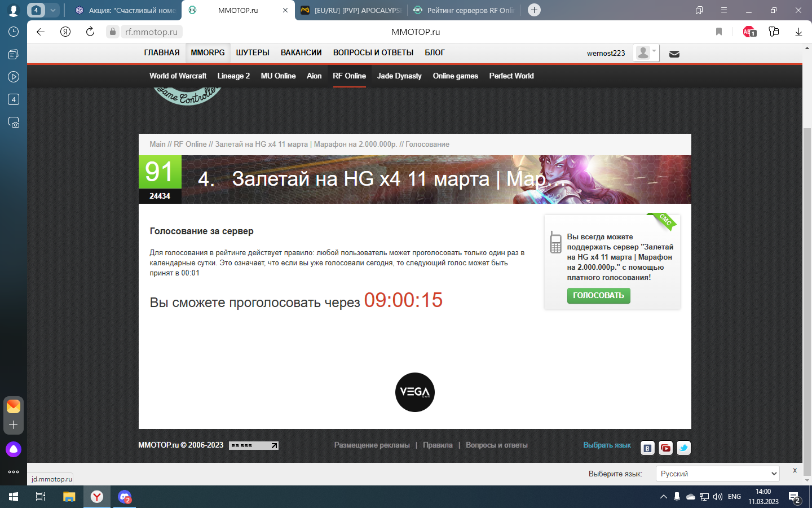The height and width of the screenshot is (508, 812).
Task: Open the wernost223 username link
Action: pos(606,54)
